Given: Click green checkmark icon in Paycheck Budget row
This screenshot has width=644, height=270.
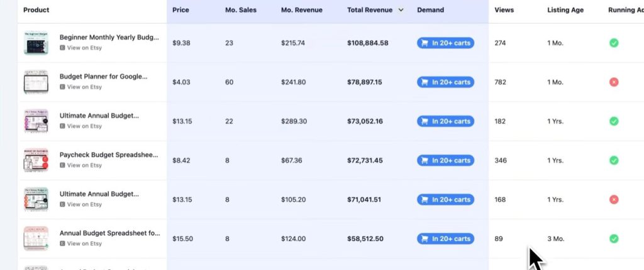Looking at the screenshot, I should (x=614, y=161).
